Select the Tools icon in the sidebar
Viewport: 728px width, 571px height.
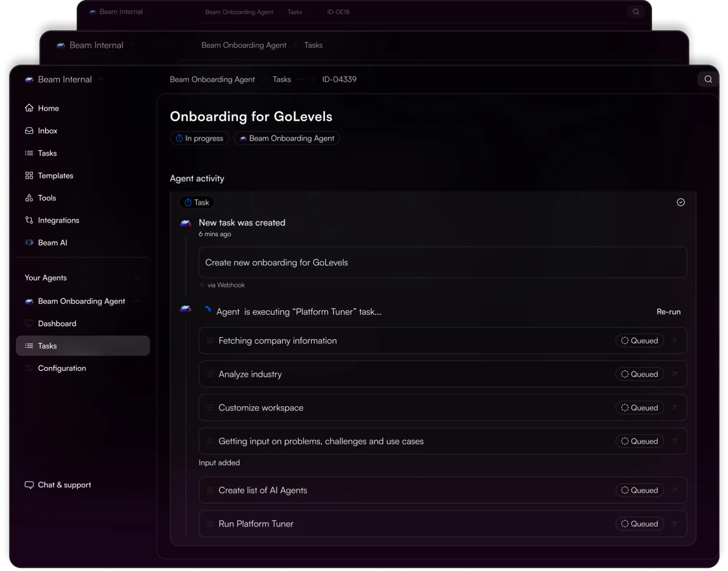point(29,198)
